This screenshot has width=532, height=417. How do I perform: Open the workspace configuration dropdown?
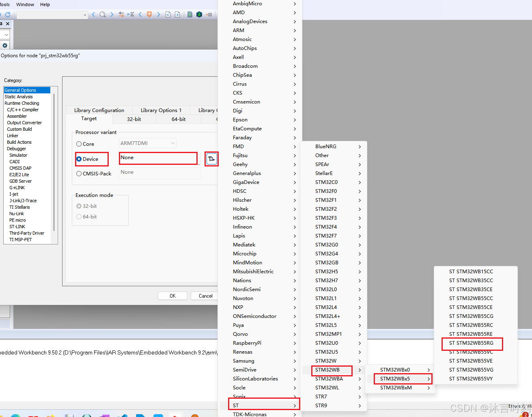click(x=6, y=35)
